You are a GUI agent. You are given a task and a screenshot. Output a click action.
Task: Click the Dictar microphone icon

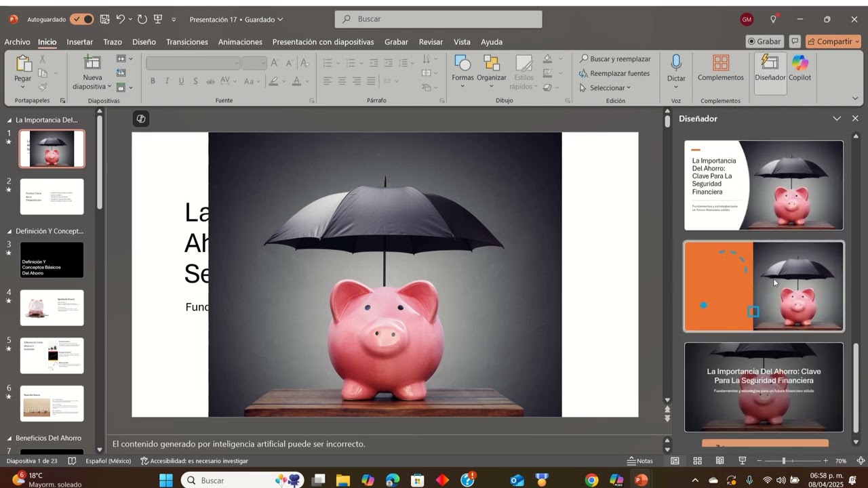(x=676, y=62)
